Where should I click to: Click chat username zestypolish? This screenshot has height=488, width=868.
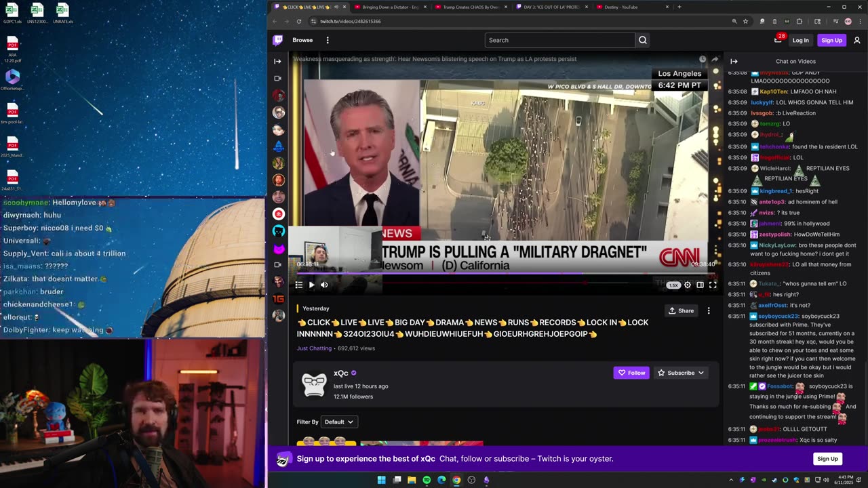click(x=776, y=235)
